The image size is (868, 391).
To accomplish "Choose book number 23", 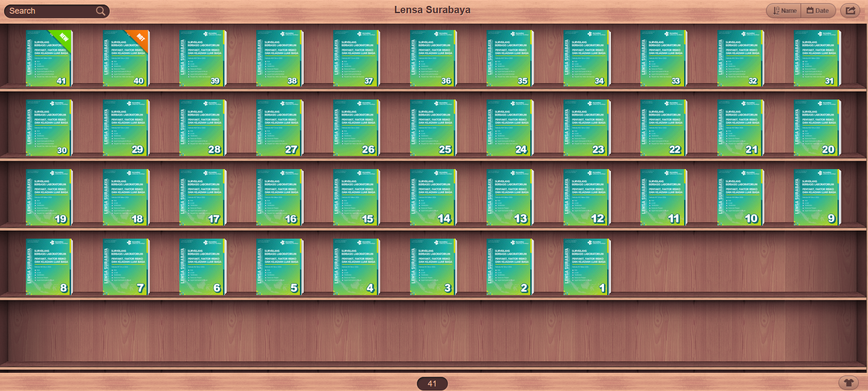I will tap(587, 128).
